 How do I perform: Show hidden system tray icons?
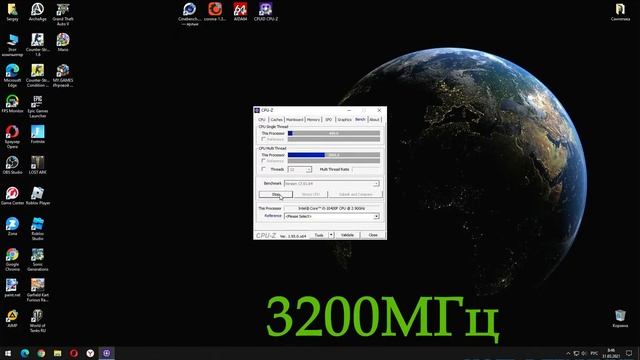click(x=568, y=353)
